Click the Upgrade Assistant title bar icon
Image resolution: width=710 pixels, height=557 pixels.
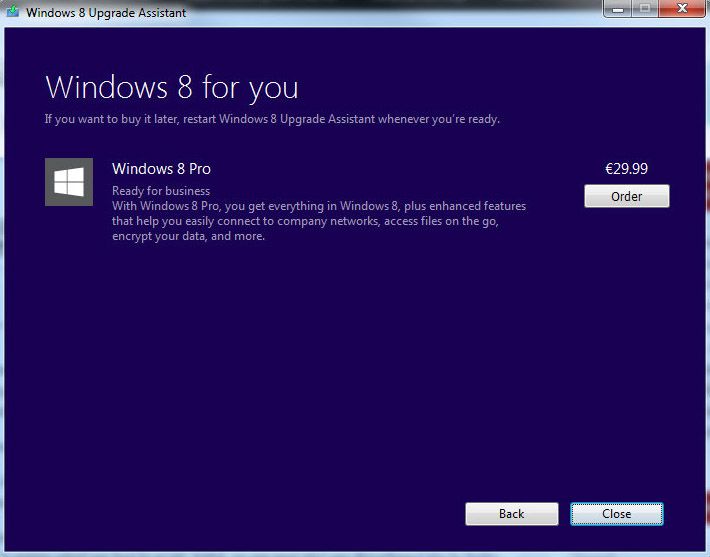pyautogui.click(x=13, y=12)
